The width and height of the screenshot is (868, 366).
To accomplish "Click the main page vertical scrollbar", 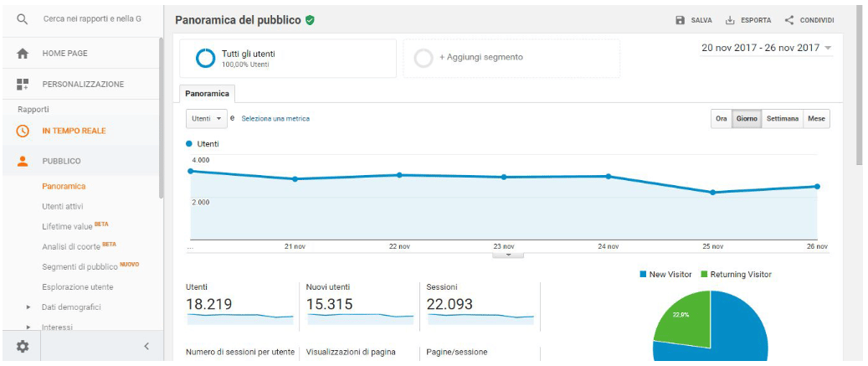I will (x=859, y=85).
